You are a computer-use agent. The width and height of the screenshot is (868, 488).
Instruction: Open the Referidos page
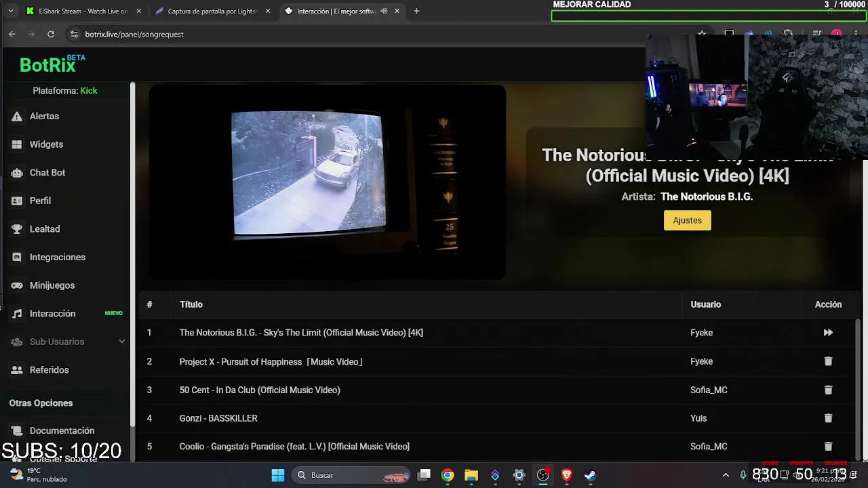coord(49,370)
